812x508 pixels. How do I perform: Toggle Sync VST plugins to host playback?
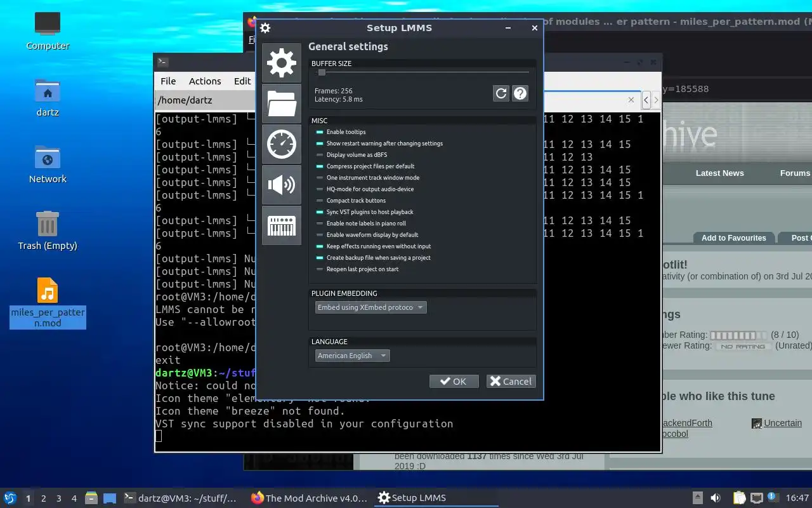(x=365, y=212)
